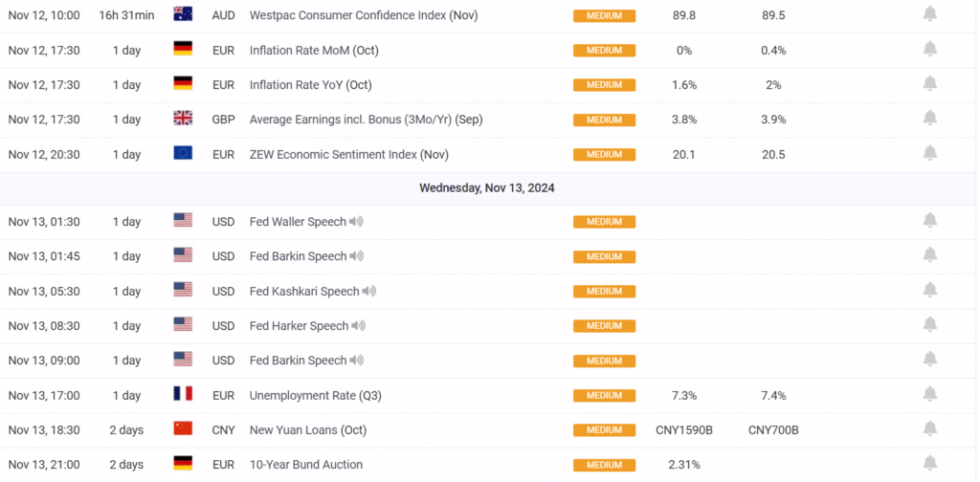The width and height of the screenshot is (980, 482).
Task: Click speaker icon next to Fed Waller Speech
Action: pos(356,222)
